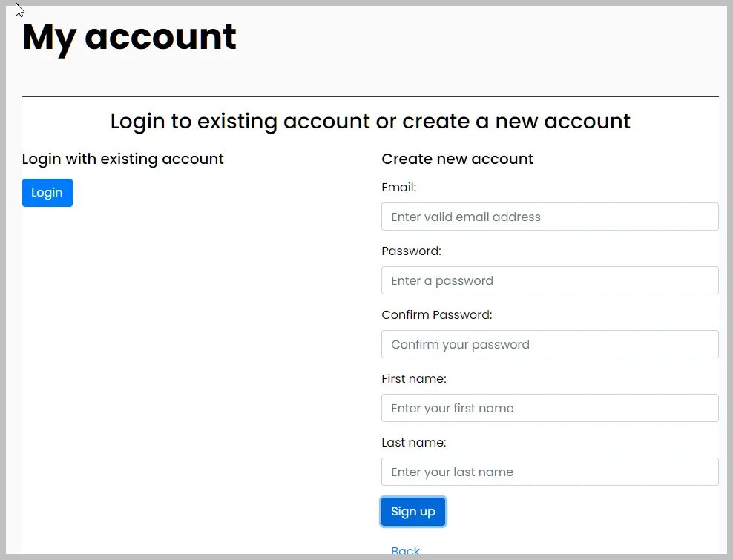
Task: Click the 'Password:' field label
Action: (411, 251)
